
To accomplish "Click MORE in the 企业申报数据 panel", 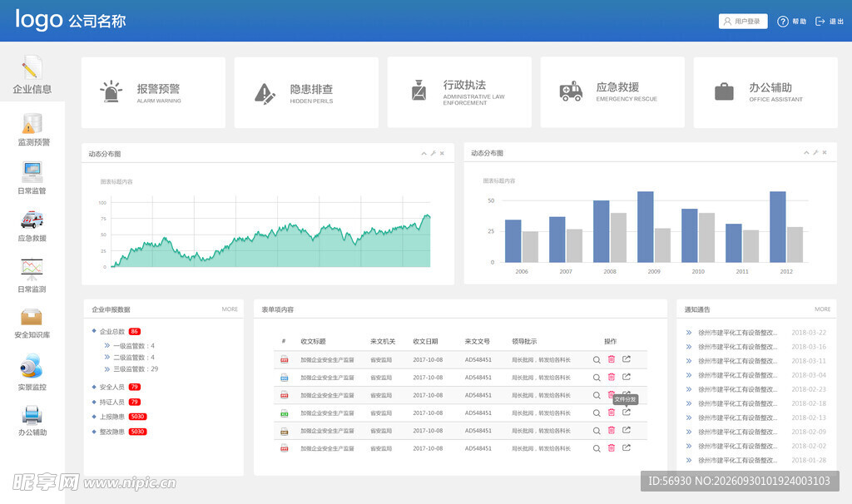I will point(230,309).
